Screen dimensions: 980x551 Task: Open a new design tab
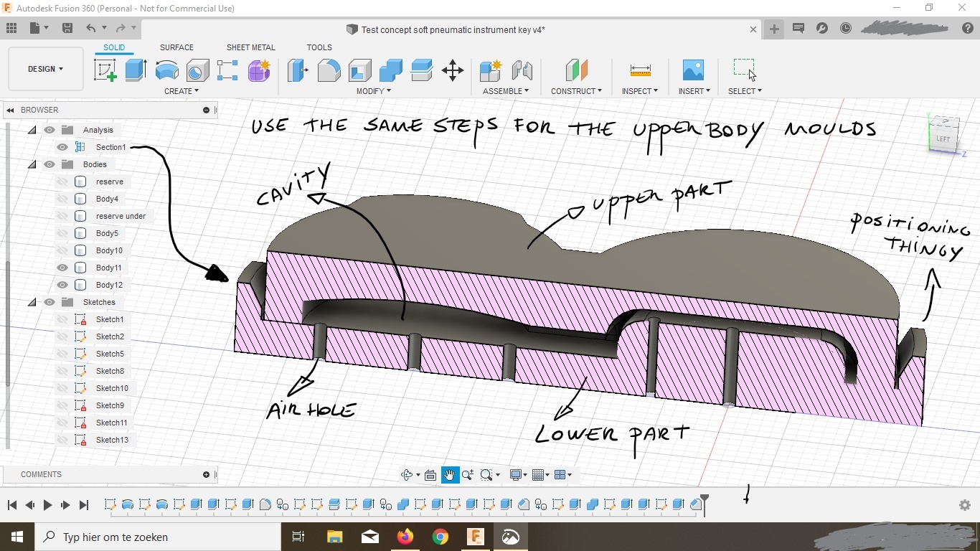coord(774,29)
